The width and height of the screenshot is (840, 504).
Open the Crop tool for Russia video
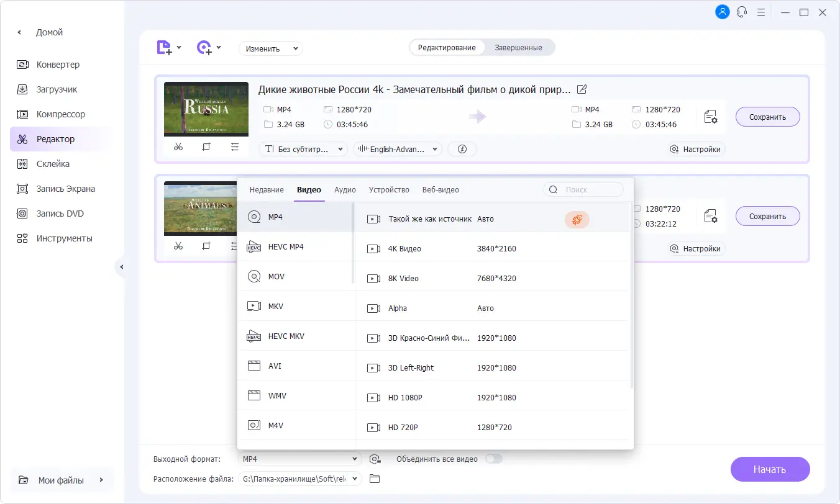(x=206, y=146)
